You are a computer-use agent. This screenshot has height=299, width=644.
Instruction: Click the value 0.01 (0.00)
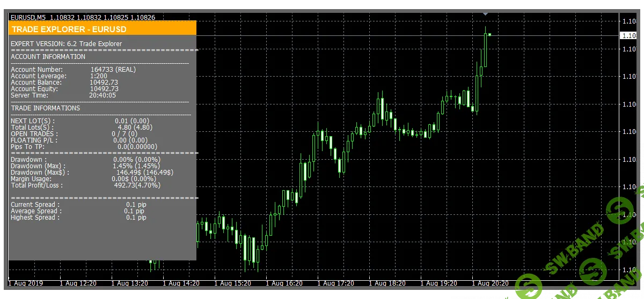[x=132, y=121]
